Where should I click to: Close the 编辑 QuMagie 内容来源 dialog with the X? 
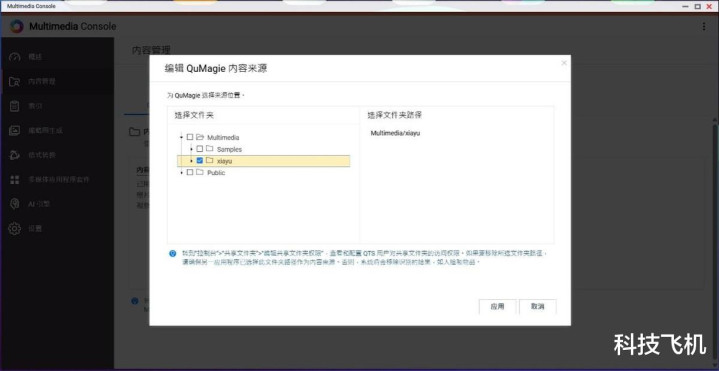coord(564,63)
